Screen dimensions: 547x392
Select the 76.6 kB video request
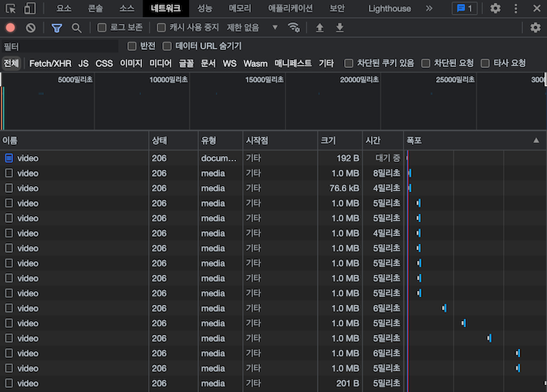273,188
